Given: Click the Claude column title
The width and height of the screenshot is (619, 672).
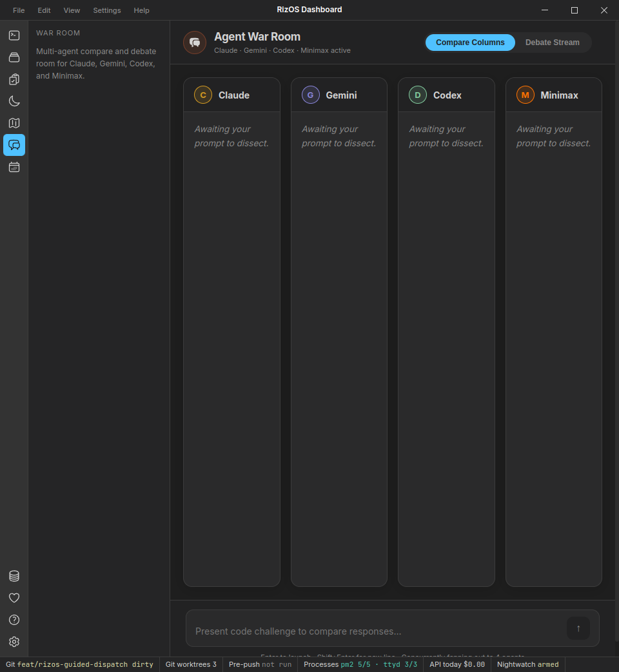Looking at the screenshot, I should tap(234, 95).
